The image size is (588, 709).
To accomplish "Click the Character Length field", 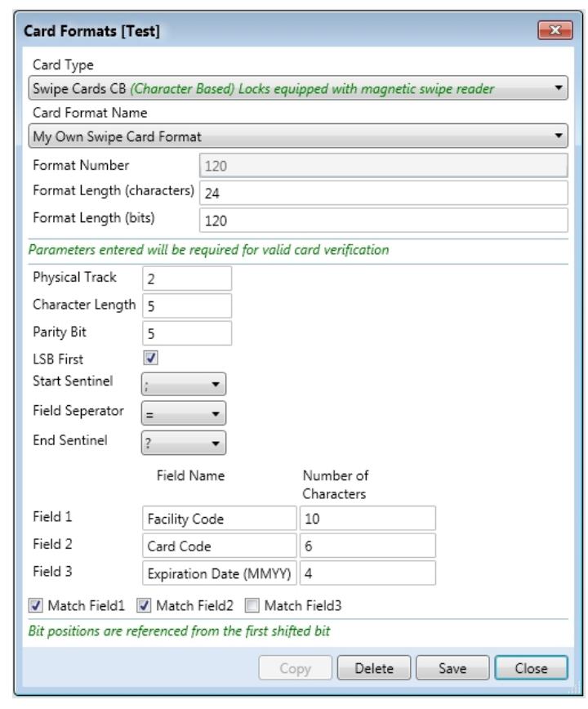I will (187, 305).
